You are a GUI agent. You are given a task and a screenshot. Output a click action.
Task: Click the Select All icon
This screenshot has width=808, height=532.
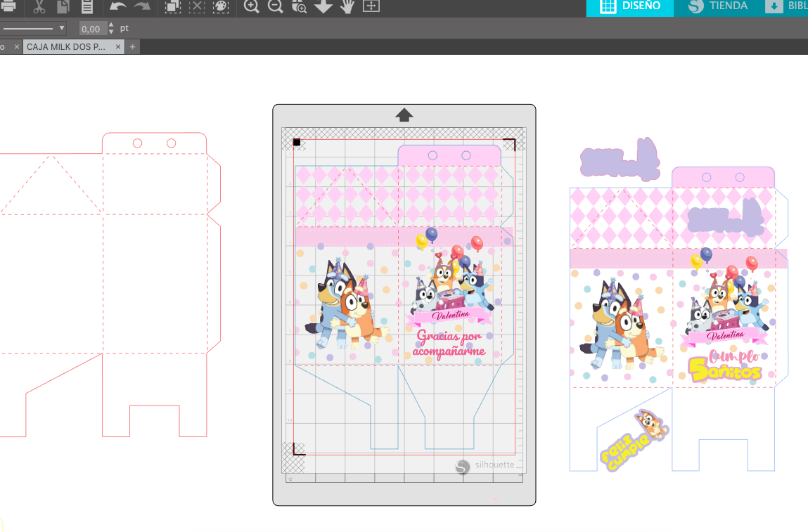pyautogui.click(x=172, y=7)
